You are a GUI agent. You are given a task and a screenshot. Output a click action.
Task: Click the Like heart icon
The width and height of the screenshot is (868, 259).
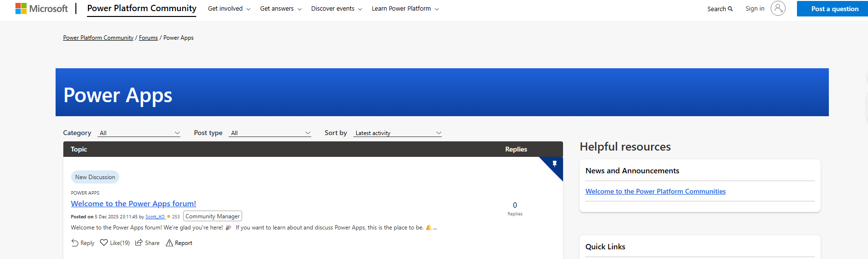coord(104,243)
